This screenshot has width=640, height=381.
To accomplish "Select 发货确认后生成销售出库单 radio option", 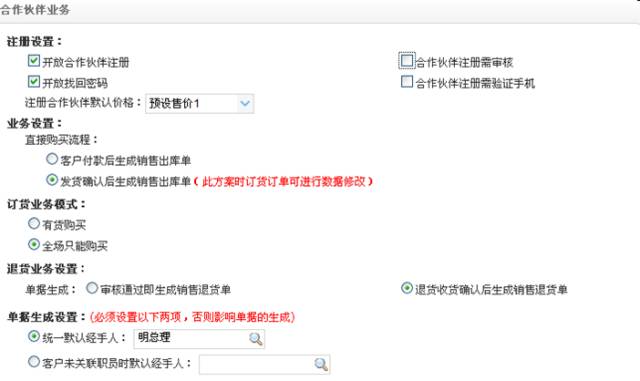I will (52, 180).
